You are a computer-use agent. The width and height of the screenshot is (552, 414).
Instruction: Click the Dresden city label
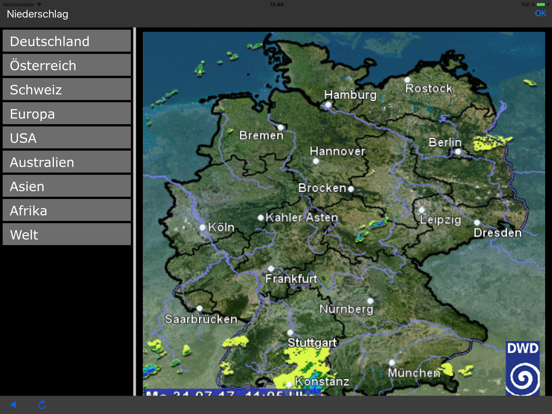[x=497, y=233]
